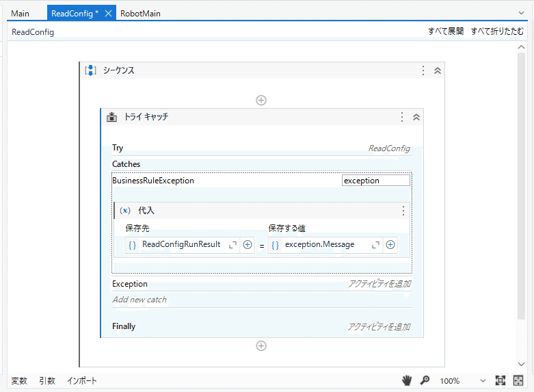Image resolution: width=534 pixels, height=392 pixels.
Task: Click アクティビティを追加 in Exception row
Action: coord(379,284)
